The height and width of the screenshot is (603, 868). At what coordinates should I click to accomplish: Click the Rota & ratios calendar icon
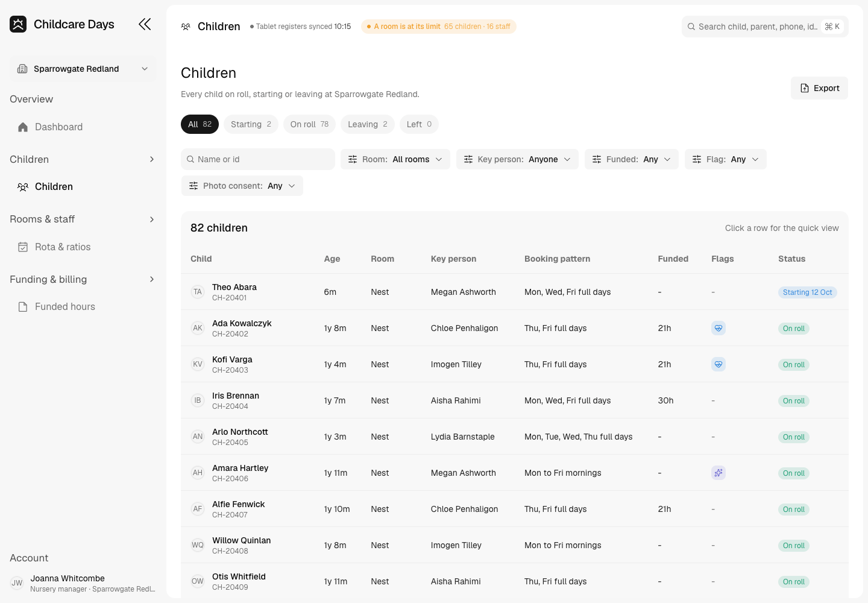click(23, 247)
